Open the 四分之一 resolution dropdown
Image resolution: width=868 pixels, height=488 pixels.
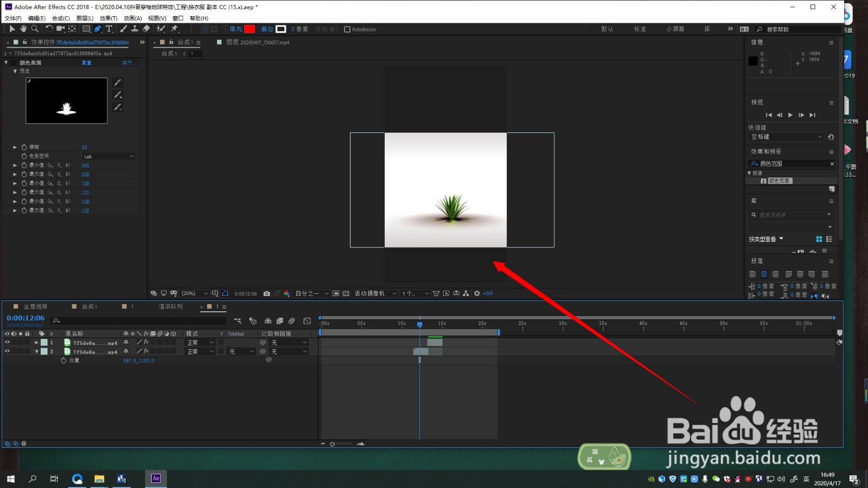tap(312, 293)
